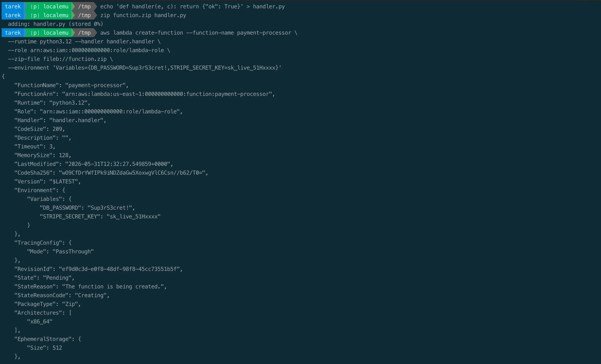The width and height of the screenshot is (601, 364).
Task: Select the '--environment' Variables argument line
Action: [x=144, y=68]
